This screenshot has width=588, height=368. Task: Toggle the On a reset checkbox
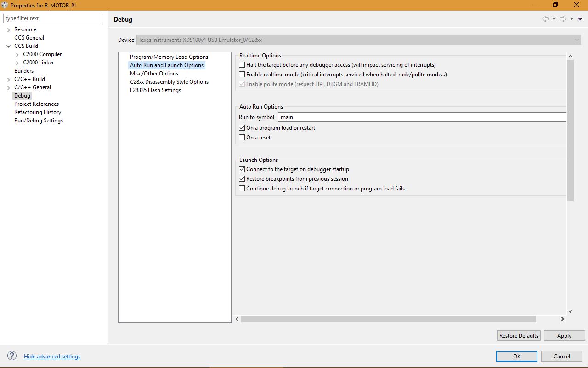click(x=242, y=138)
